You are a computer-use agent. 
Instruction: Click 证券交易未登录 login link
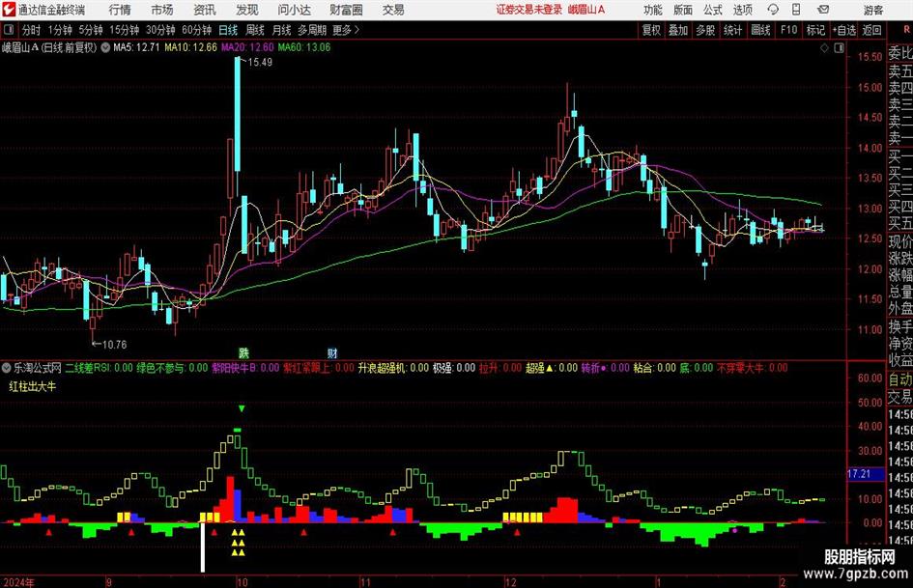529,10
